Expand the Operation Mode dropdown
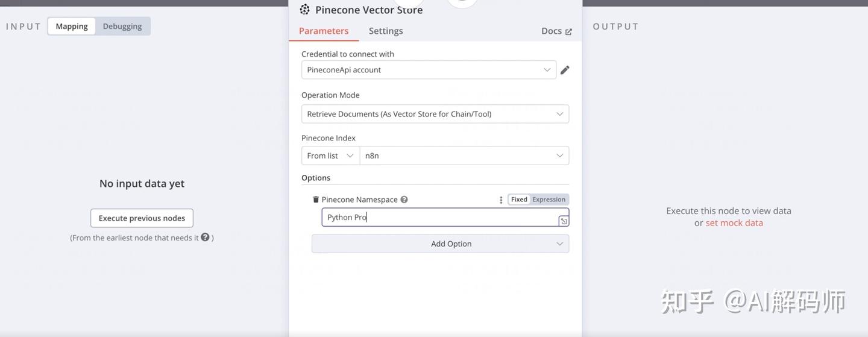 click(x=435, y=114)
